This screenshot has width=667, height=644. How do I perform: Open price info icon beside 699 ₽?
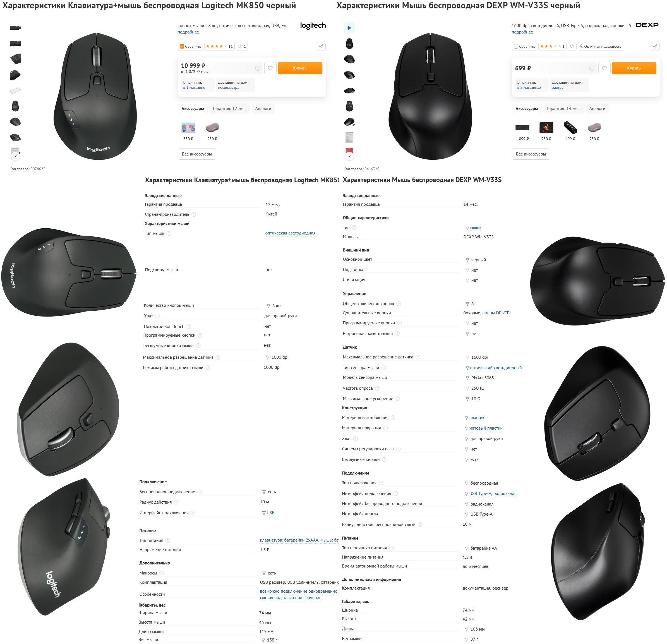click(592, 68)
